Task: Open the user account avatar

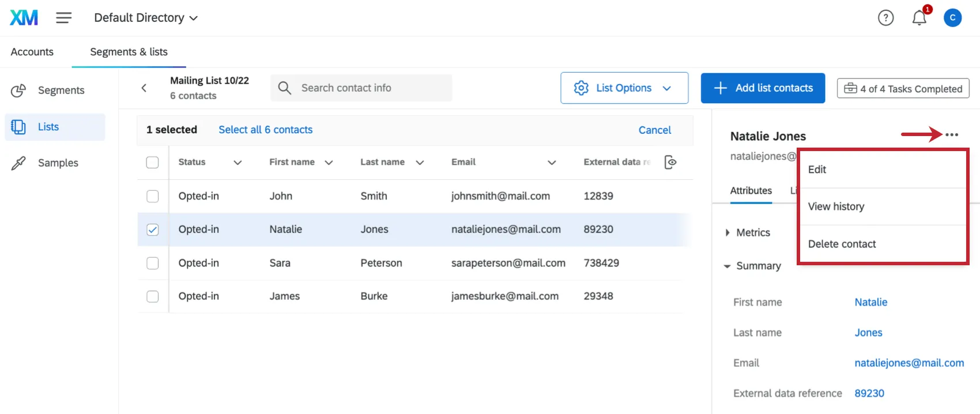Action: (952, 18)
